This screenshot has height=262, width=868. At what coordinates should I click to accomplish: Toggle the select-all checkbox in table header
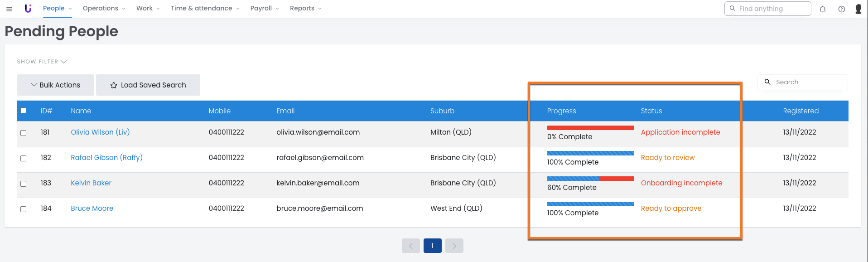pos(24,111)
